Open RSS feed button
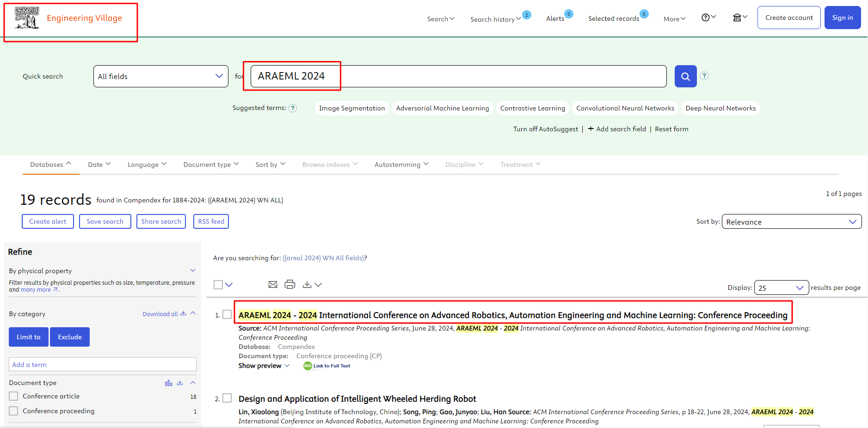Image resolution: width=868 pixels, height=428 pixels. 211,221
